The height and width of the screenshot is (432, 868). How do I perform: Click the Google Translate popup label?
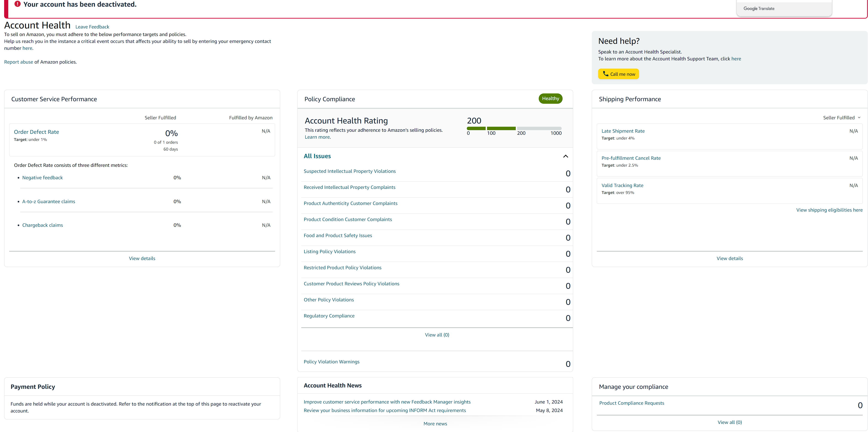coord(758,8)
